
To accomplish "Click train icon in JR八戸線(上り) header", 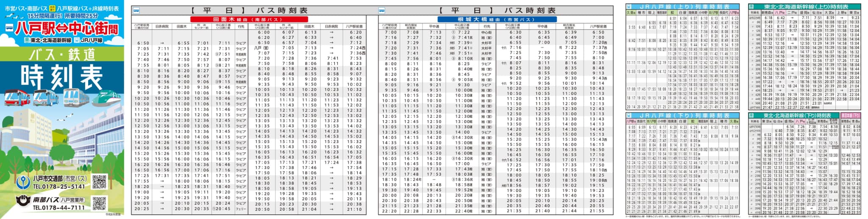I will coord(629,7).
